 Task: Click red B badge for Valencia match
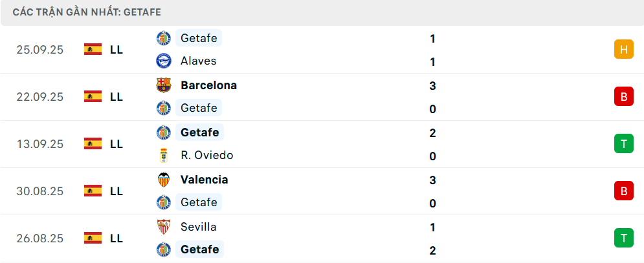point(623,191)
